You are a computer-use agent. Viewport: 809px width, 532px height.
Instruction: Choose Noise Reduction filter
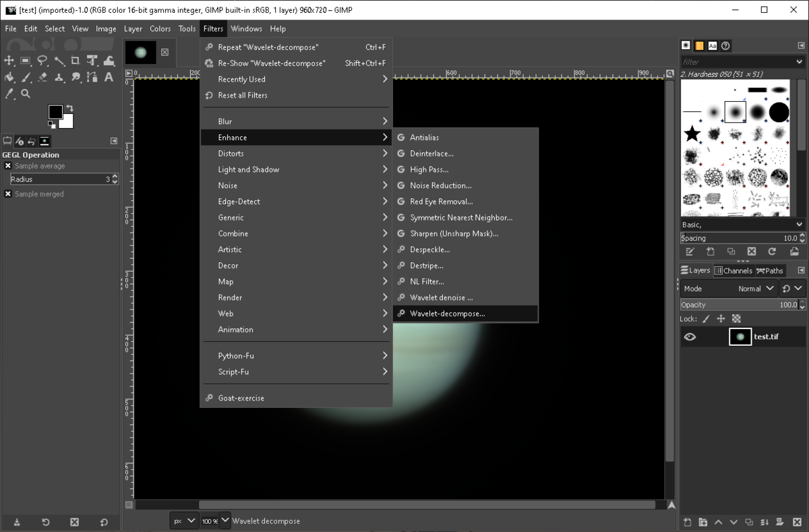(x=465, y=185)
